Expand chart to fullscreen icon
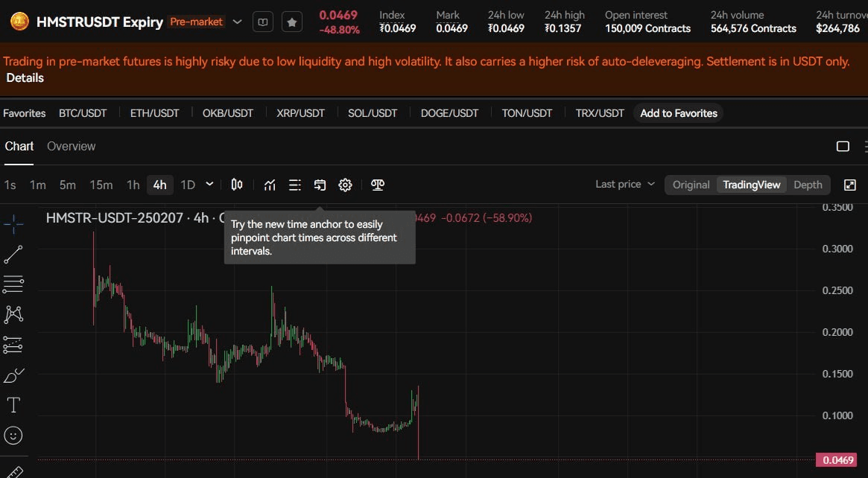The image size is (868, 478). 849,185
